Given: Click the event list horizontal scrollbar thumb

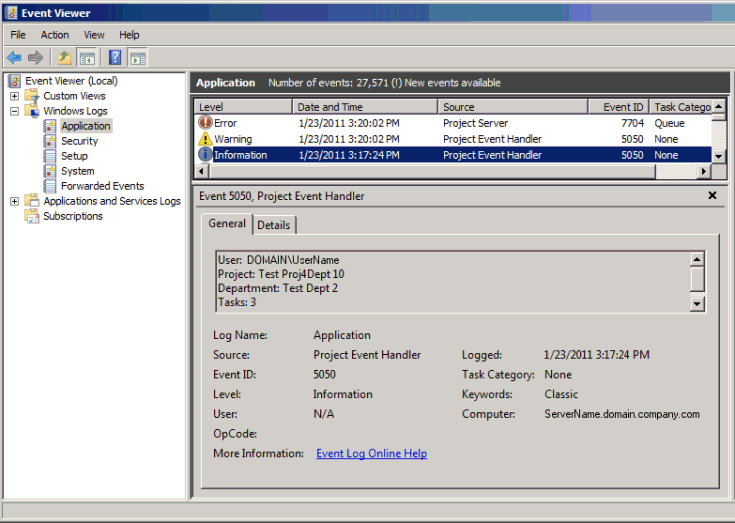Looking at the screenshot, I should (432, 172).
